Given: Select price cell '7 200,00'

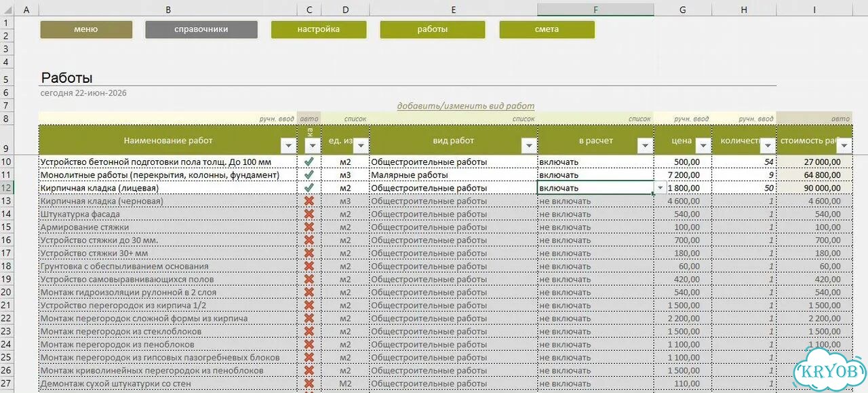Looking at the screenshot, I should click(x=683, y=175).
